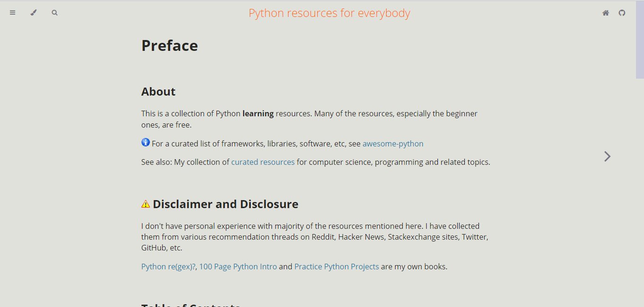Open the awesome-python link

coord(393,144)
